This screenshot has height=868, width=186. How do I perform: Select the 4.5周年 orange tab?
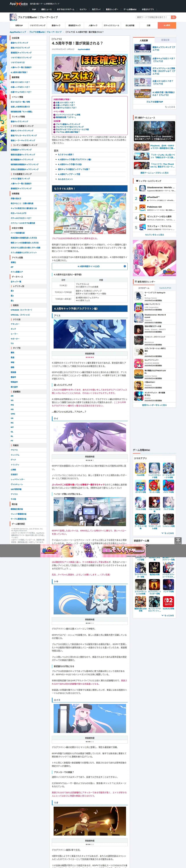pos(167,25)
